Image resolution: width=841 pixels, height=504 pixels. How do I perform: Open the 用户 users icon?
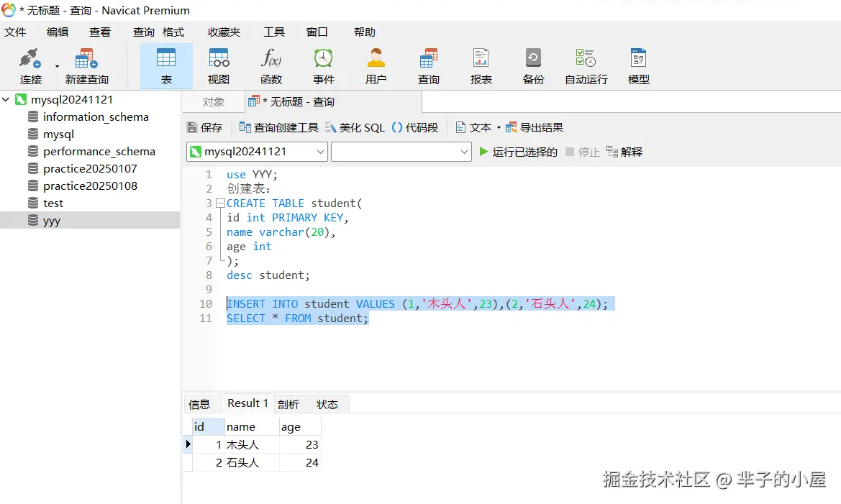[376, 66]
